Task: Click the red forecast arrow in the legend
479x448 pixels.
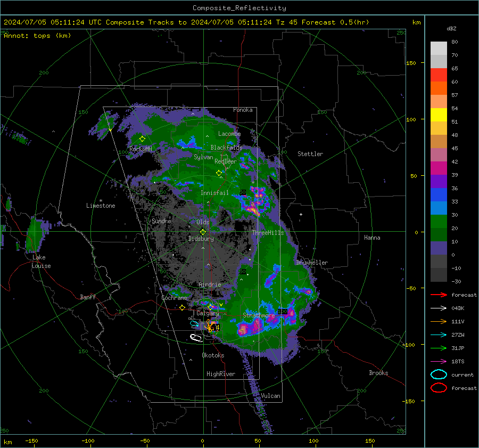Action: click(439, 295)
